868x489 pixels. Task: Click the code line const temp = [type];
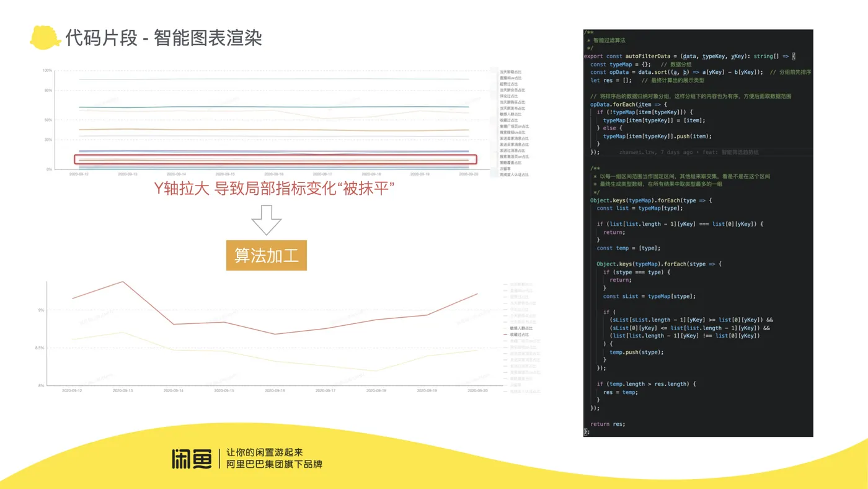pos(628,248)
